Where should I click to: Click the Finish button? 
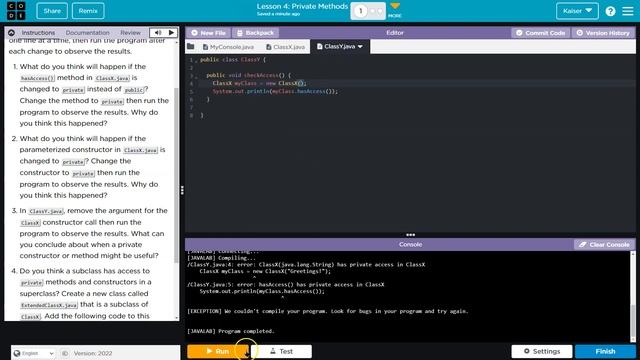click(x=605, y=351)
